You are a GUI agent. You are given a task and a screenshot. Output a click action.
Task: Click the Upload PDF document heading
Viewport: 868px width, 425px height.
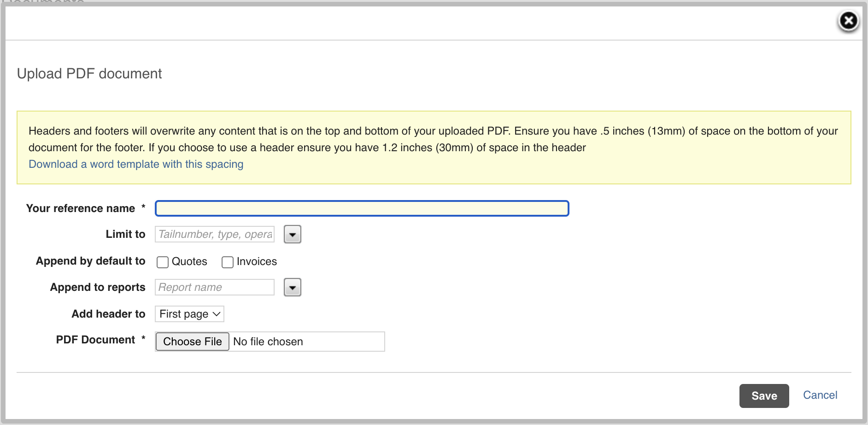click(89, 73)
